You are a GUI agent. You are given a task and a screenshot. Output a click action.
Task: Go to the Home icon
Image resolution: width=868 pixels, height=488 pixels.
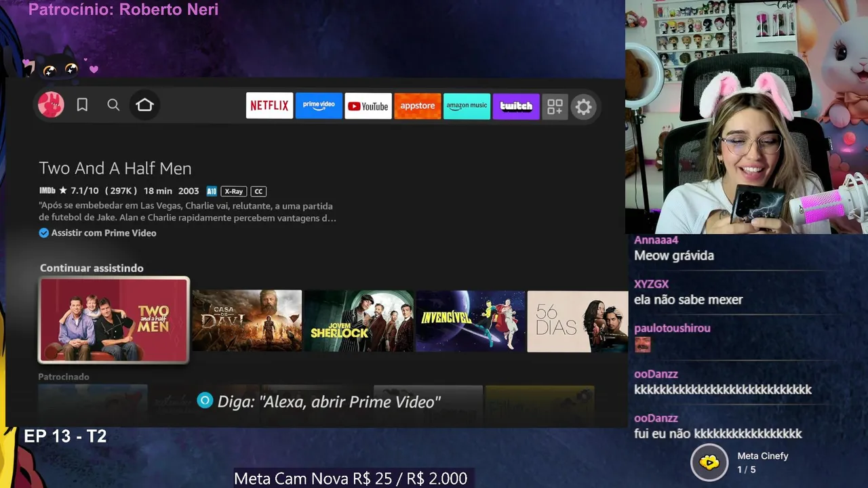click(144, 105)
